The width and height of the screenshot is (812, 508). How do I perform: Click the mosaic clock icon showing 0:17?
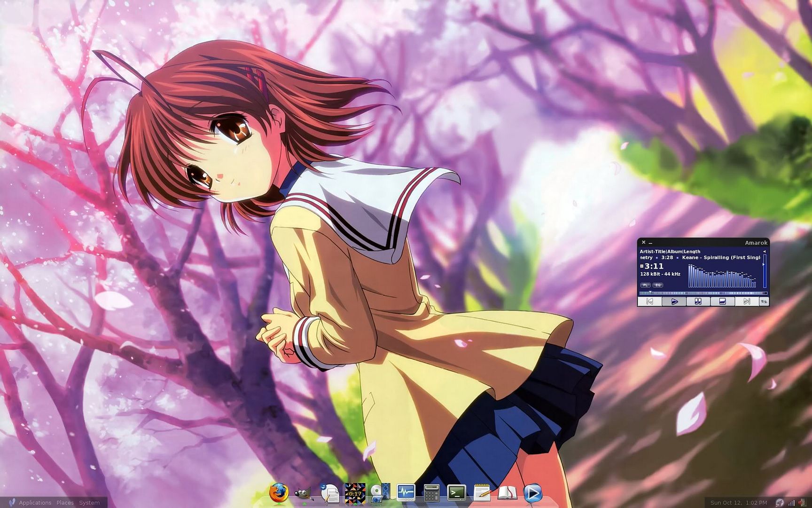point(355,493)
